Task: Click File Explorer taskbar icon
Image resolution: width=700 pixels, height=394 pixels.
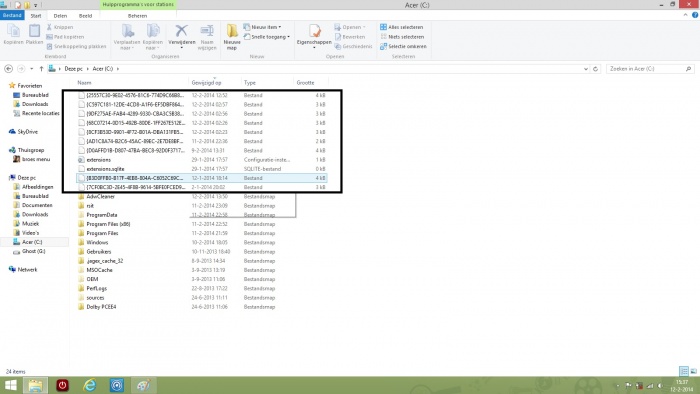Action: tap(35, 385)
